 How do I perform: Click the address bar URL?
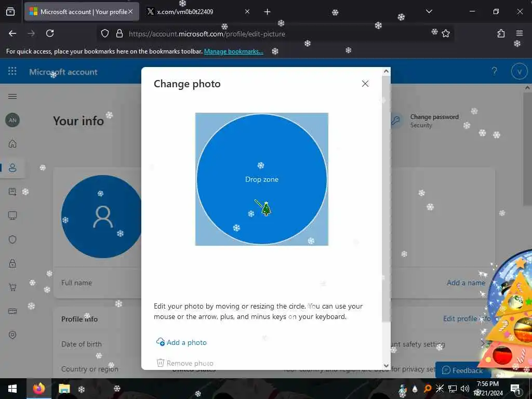click(207, 34)
